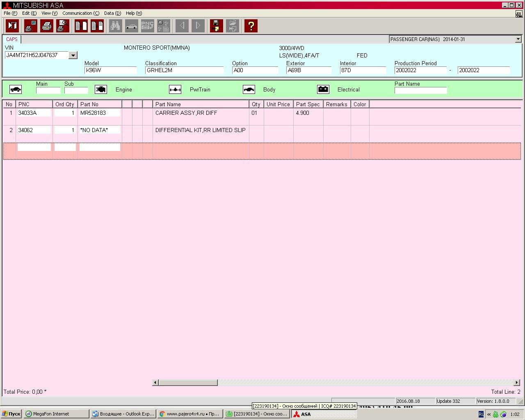
Task: Click the red save floppy disk icon
Action: coord(216,26)
